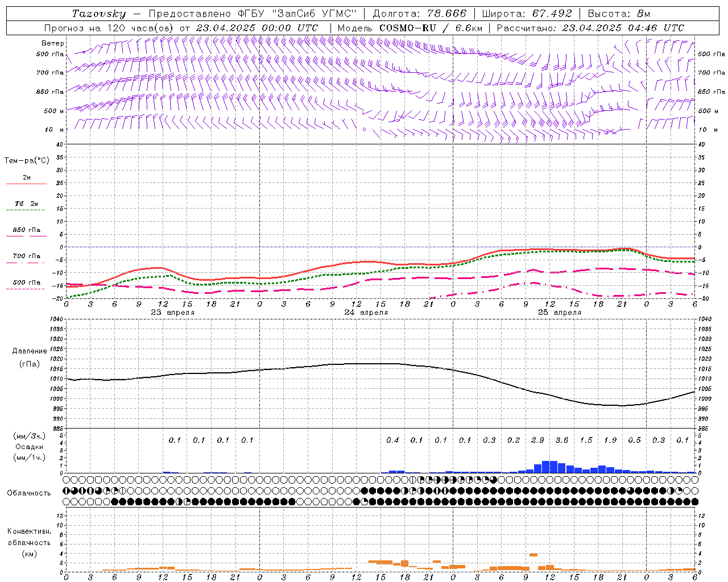Select the "2.9" precipitation amount value
The width and height of the screenshot is (728, 582).
[537, 440]
